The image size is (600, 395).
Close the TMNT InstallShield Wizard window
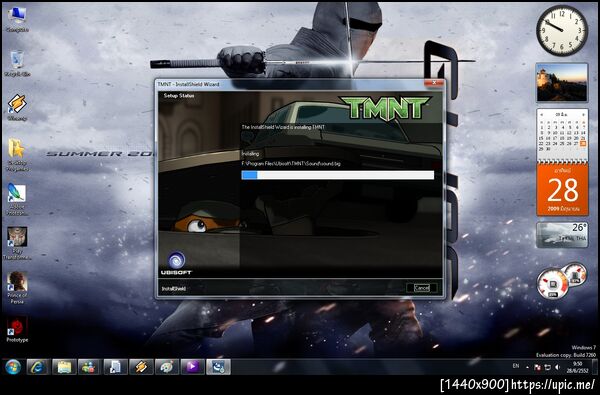434,83
